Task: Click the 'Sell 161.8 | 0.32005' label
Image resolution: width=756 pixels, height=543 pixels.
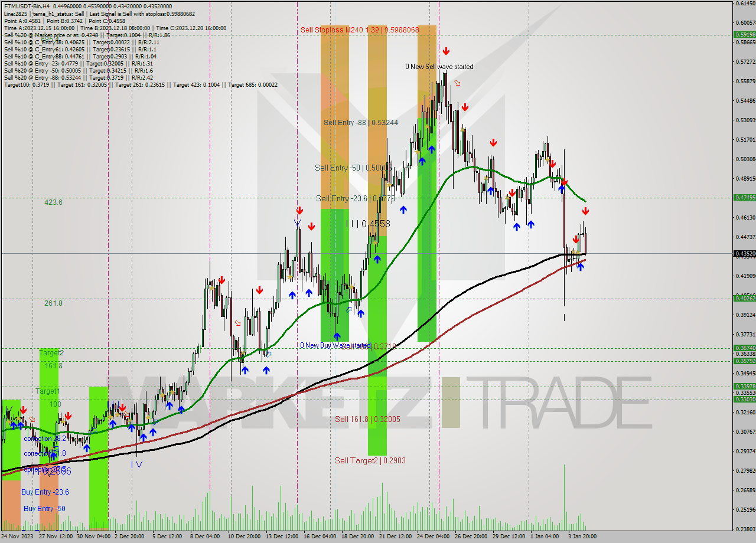Action: 367,419
